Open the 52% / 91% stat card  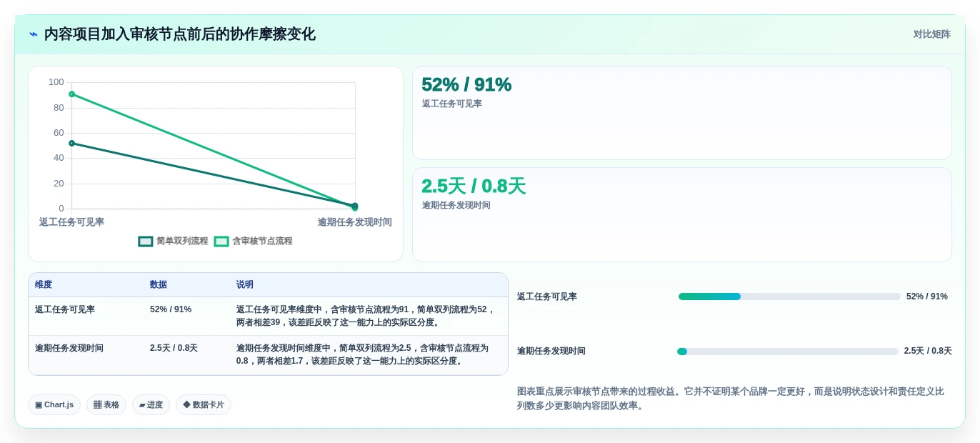click(681, 113)
